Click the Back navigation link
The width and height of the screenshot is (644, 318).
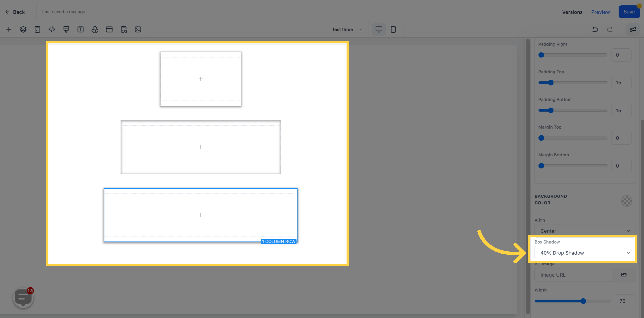click(15, 12)
